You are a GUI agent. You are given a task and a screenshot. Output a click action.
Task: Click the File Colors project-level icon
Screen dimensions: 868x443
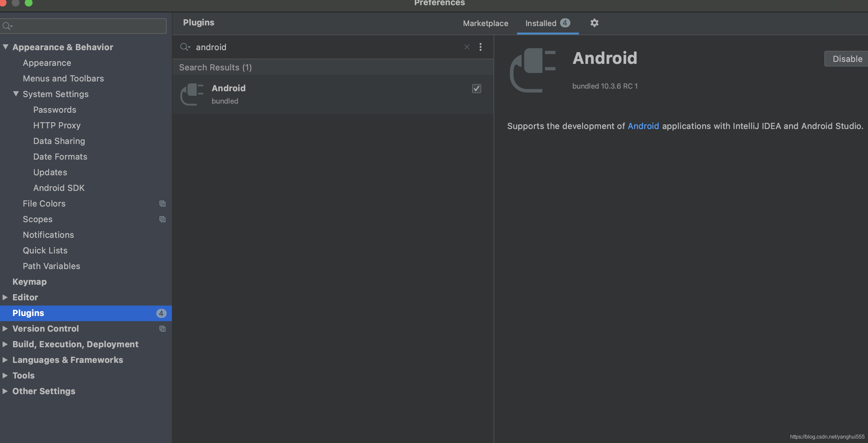tap(162, 204)
